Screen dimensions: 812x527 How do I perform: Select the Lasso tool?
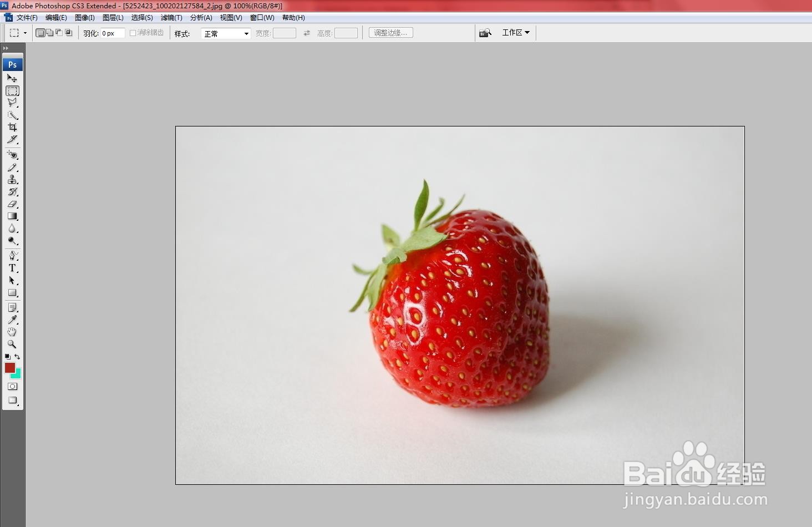click(12, 103)
